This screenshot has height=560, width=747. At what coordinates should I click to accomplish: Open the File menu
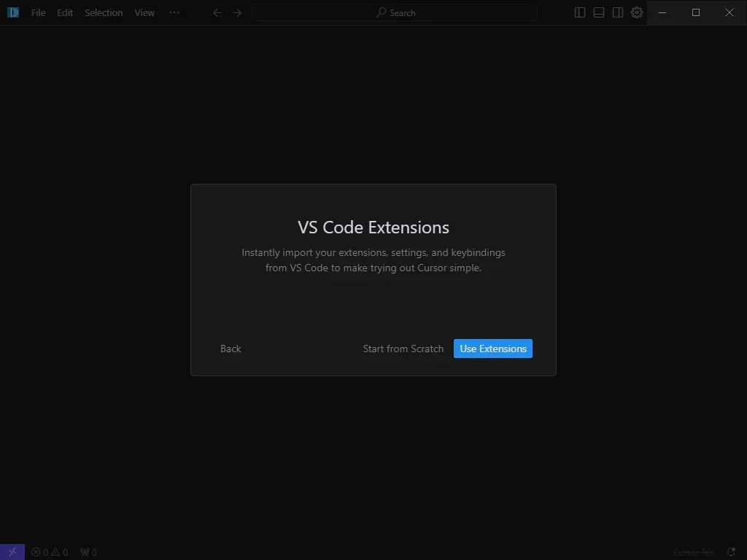[x=38, y=13]
